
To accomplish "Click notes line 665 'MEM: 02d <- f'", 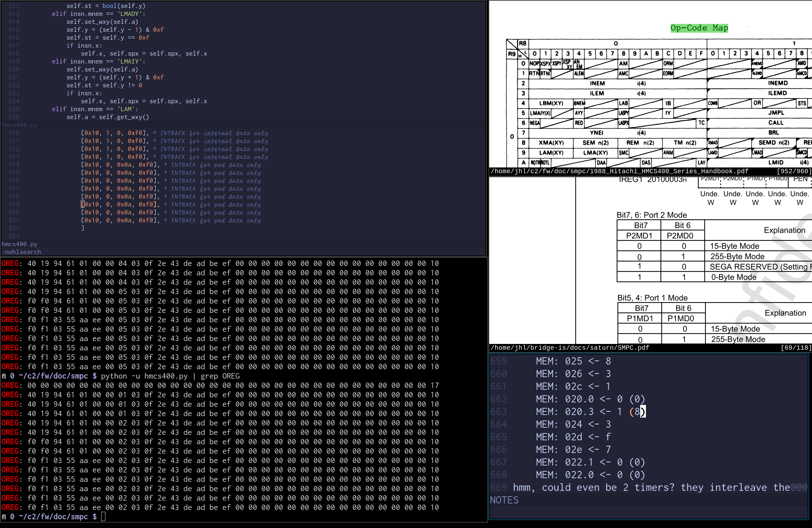I will tap(573, 437).
